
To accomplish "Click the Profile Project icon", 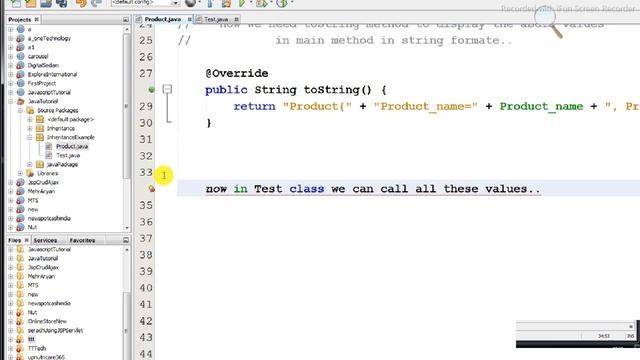I will (282, 3).
